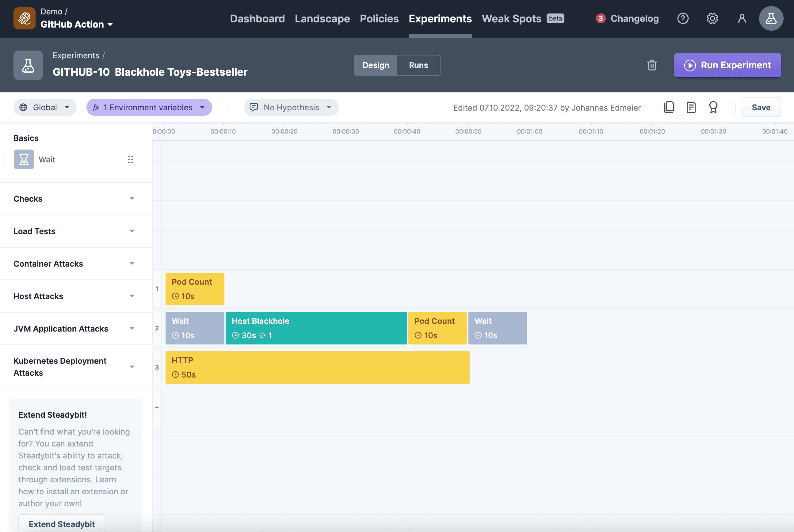Expand the Host Attacks section
Viewport: 794px width, 532px height.
[x=74, y=296]
